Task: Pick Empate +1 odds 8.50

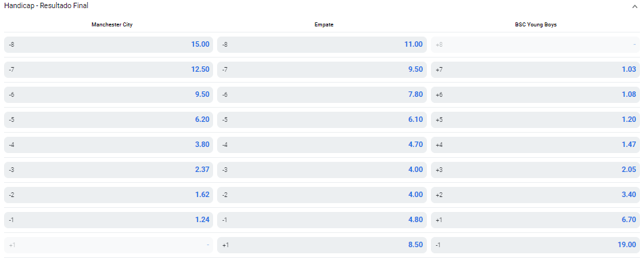Action: [321, 245]
